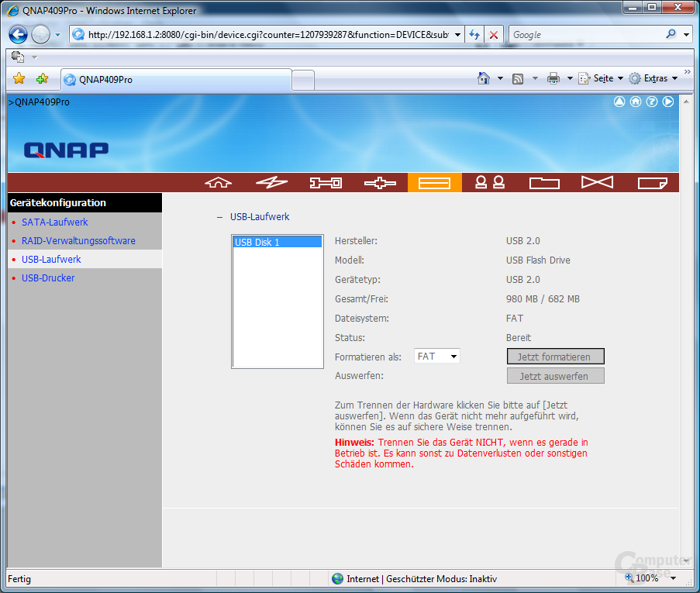Click the page scrollbar up arrow

686,102
